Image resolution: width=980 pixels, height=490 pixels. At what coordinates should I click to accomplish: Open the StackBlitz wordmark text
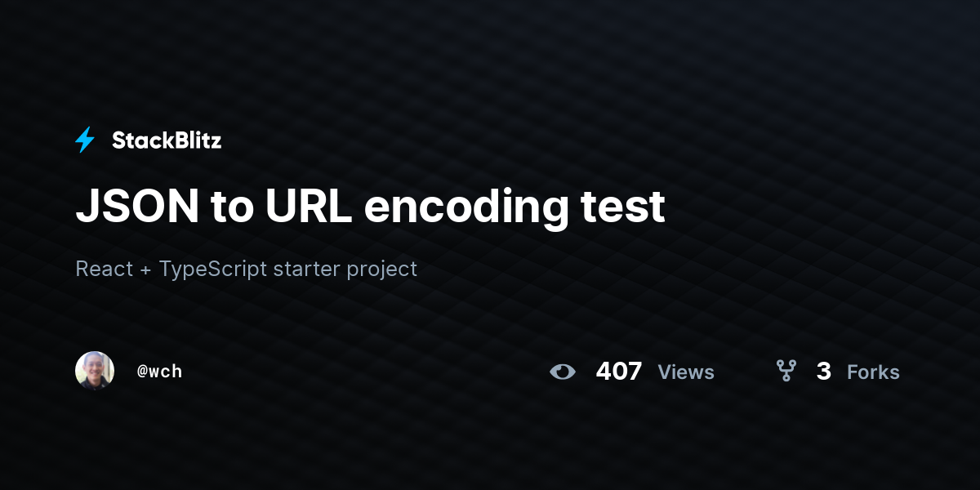167,140
